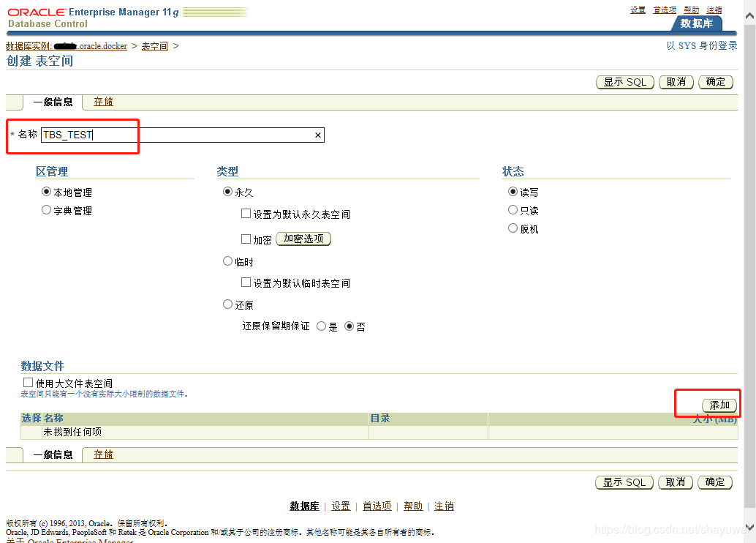
Task: Click the scrollbar up arrow
Action: pos(749,16)
